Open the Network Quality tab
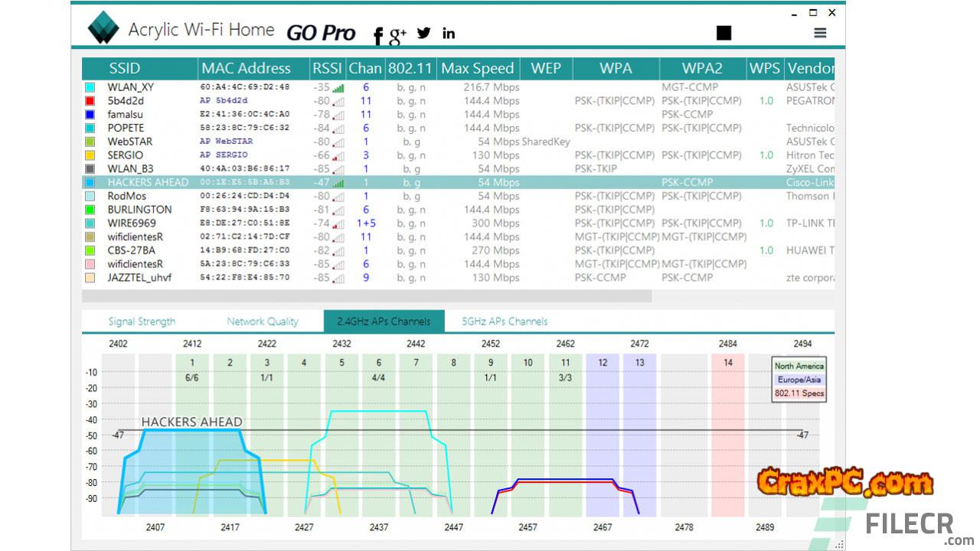Viewport: 980px width, 551px height. point(263,321)
